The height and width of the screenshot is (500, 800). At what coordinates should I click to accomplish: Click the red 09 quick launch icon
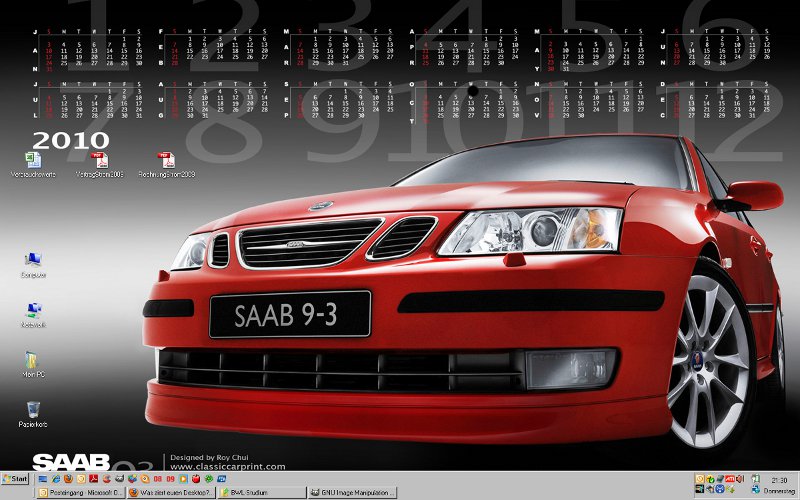pyautogui.click(x=170, y=479)
